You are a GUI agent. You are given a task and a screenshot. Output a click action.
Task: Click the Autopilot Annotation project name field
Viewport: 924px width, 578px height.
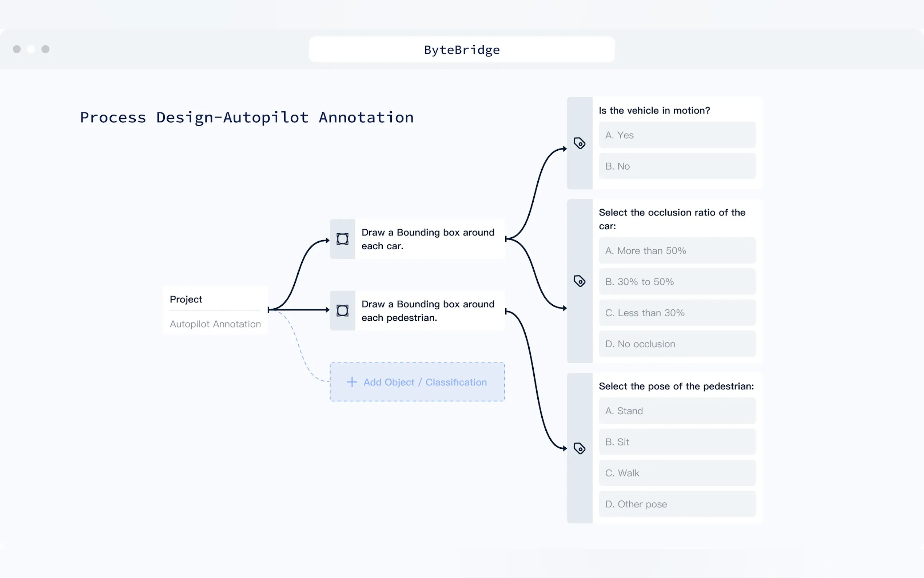(215, 324)
